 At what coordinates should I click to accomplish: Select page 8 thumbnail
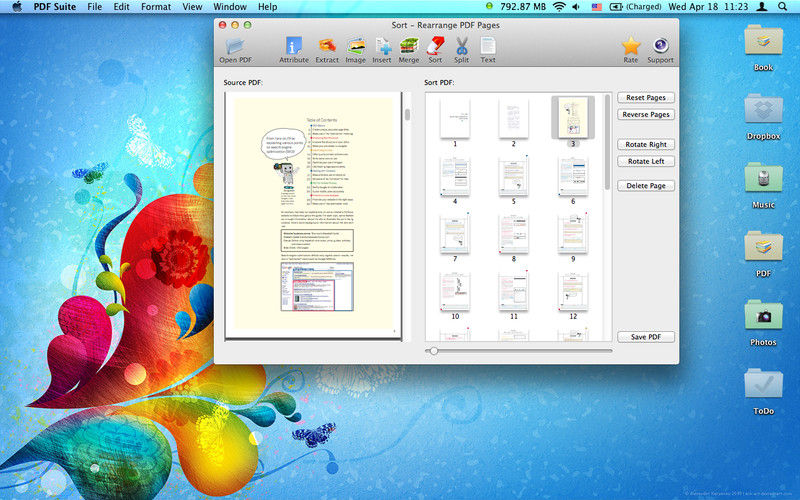pos(514,234)
